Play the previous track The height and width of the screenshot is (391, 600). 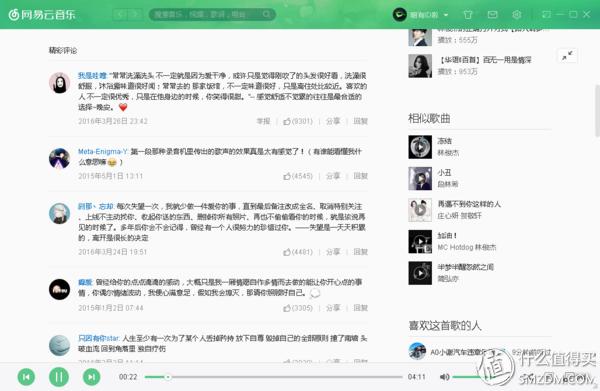pos(26,377)
